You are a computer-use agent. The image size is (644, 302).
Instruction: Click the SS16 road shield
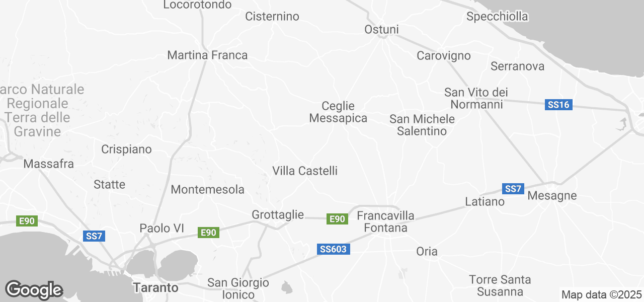558,105
